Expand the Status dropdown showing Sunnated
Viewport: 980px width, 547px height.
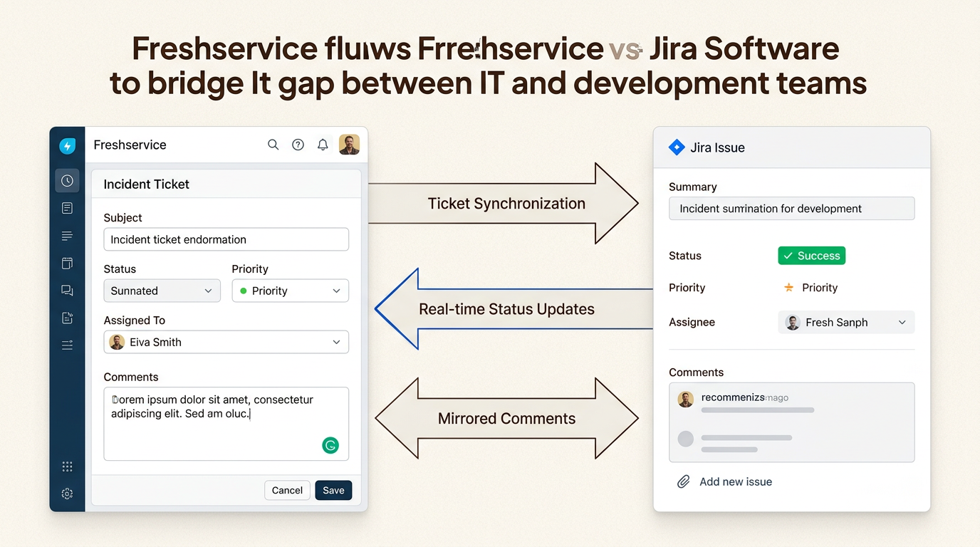(x=162, y=291)
